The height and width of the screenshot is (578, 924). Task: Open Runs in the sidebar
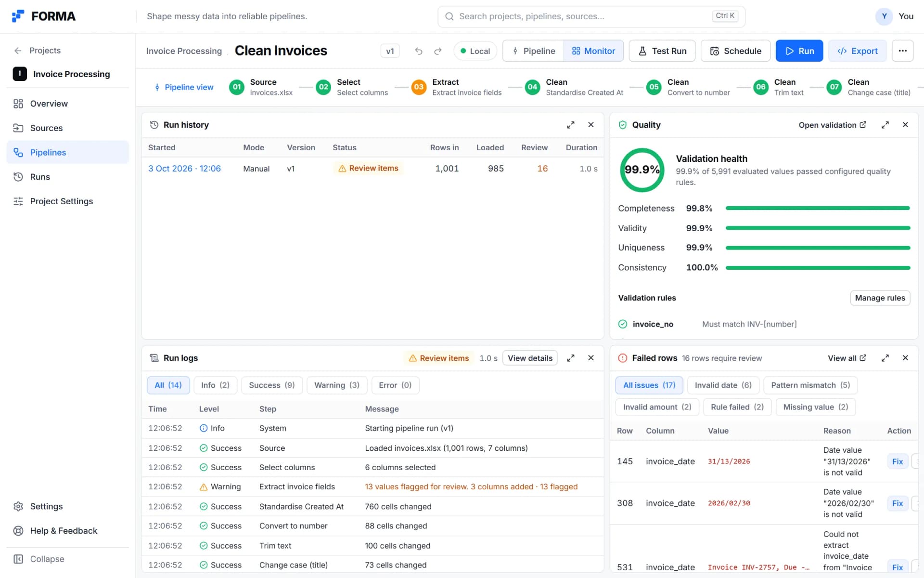(x=67, y=177)
